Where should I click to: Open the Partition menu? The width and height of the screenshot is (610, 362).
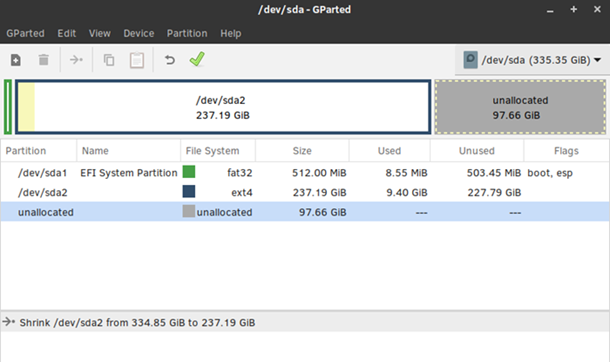pyautogui.click(x=187, y=33)
